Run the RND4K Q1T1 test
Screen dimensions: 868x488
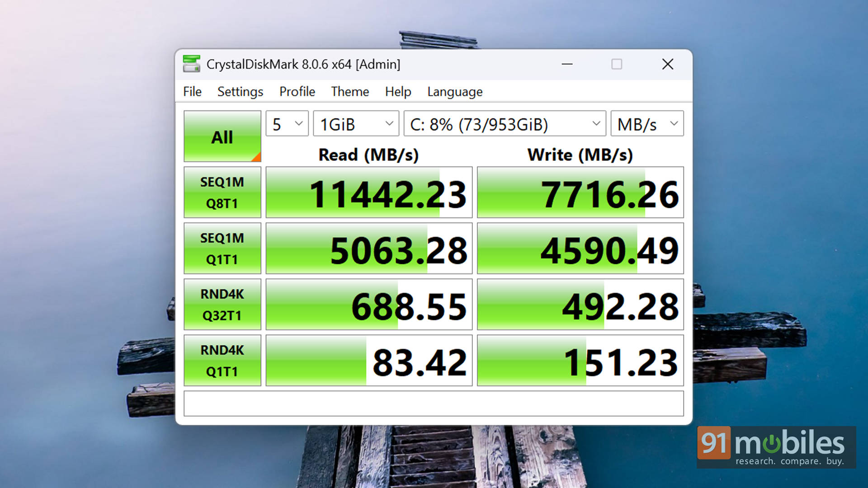click(222, 361)
